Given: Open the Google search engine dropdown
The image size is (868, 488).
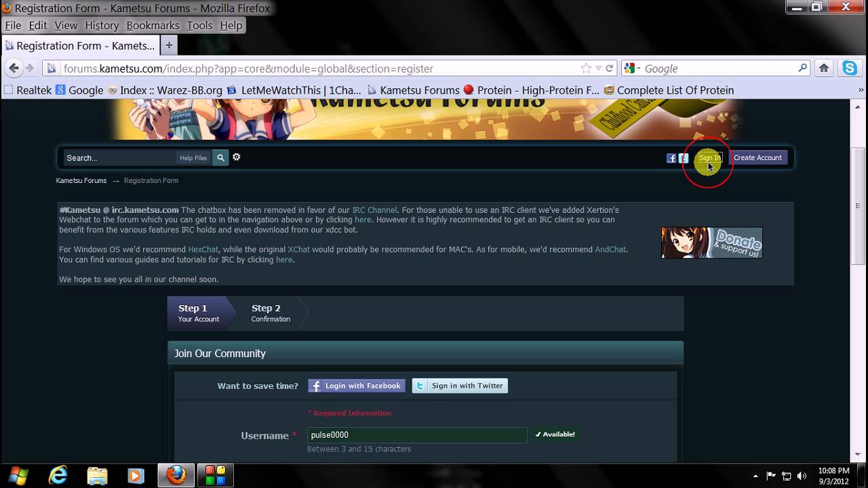Looking at the screenshot, I should click(633, 68).
